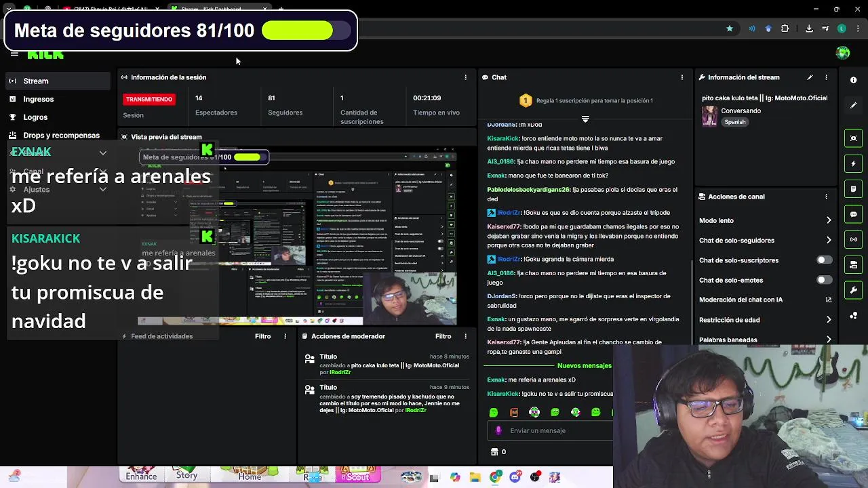Open the hamburger menu next to Kick logo
This screenshot has height=488, width=868.
click(x=14, y=54)
